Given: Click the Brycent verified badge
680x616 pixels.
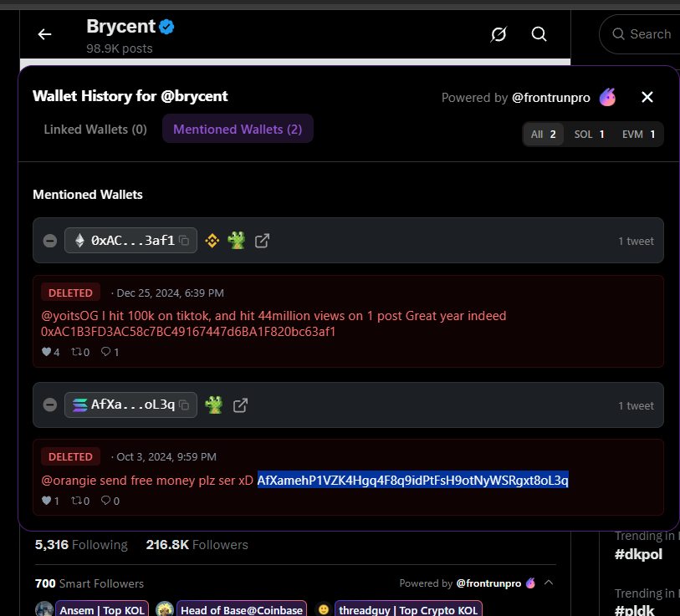Looking at the screenshot, I should tap(166, 27).
